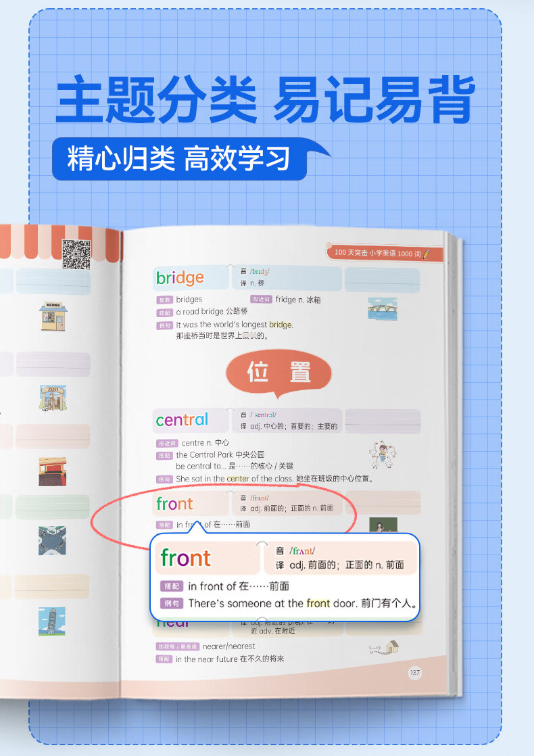
Task: Click the page number 137
Action: (415, 672)
